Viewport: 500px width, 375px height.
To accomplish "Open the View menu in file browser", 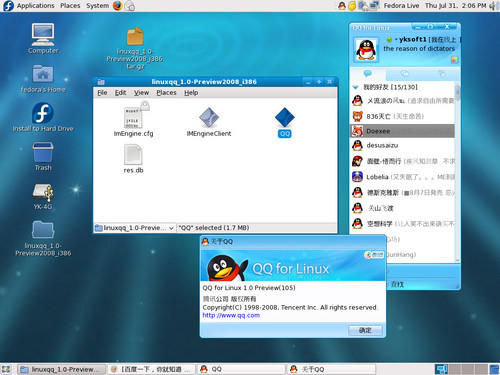I will tap(141, 93).
